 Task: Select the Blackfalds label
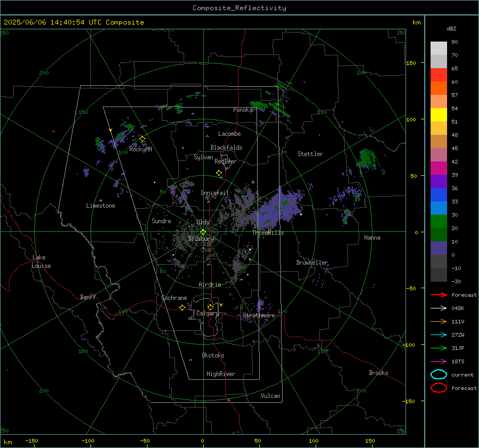coord(226,148)
